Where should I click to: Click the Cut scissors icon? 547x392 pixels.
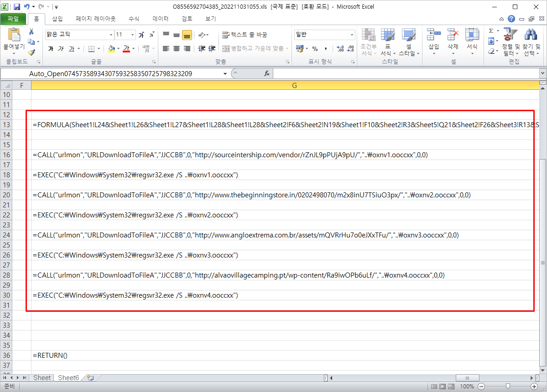coord(31,32)
